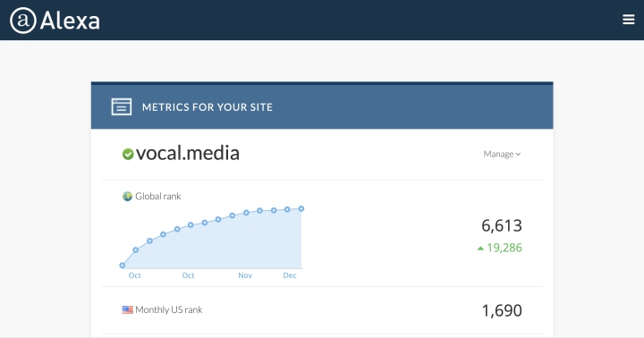Select the last data point on rank chart
Image resolution: width=644 pixels, height=338 pixels.
point(301,208)
